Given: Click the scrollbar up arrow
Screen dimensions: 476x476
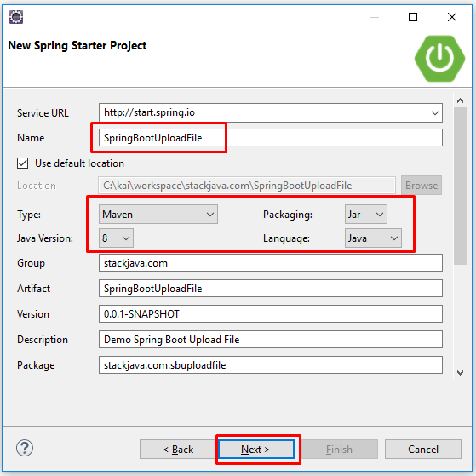Looking at the screenshot, I should [460, 100].
